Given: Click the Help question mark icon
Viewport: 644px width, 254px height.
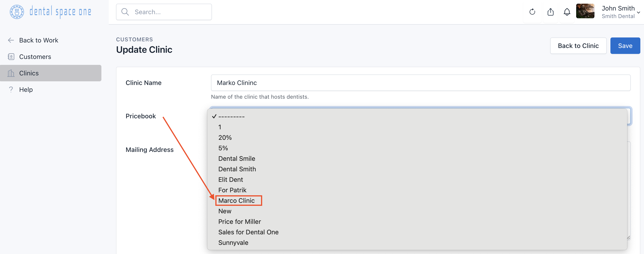Looking at the screenshot, I should point(11,89).
